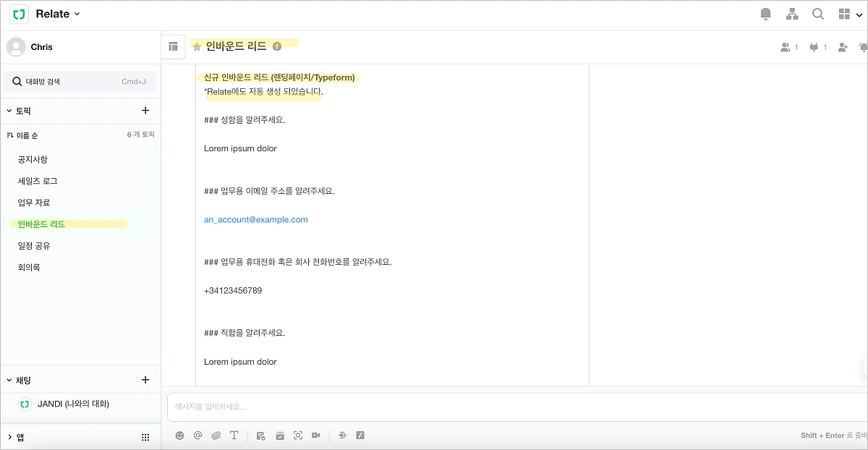Capture a screenshot via the screenshot icon
Image resolution: width=868 pixels, height=450 pixels.
click(297, 435)
